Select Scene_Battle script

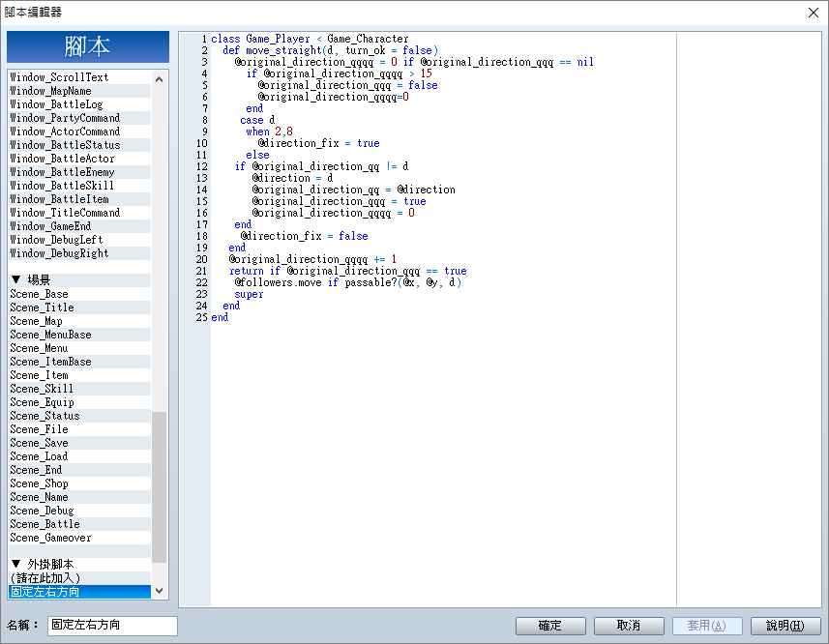(x=80, y=524)
